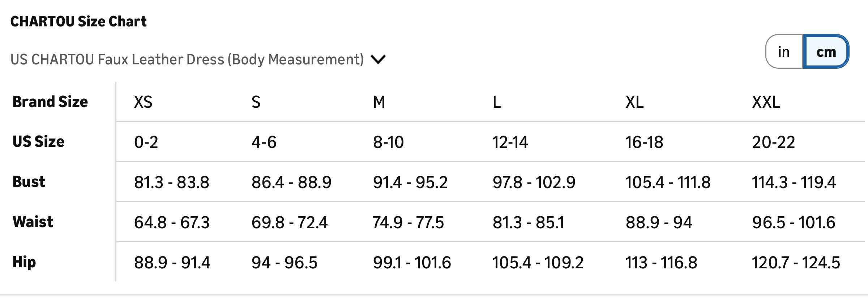Click the Brand Size row header
The width and height of the screenshot is (868, 298).
tap(50, 102)
